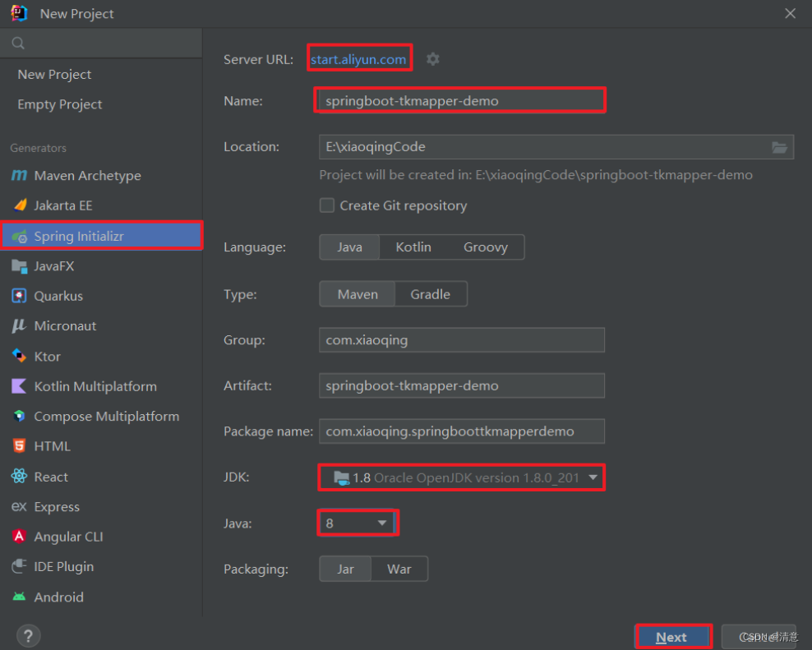Browse location with folder icon

point(779,147)
